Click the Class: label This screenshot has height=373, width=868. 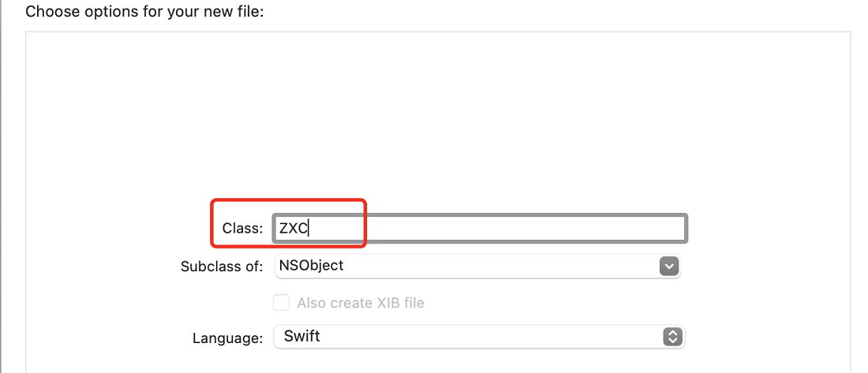click(x=242, y=228)
